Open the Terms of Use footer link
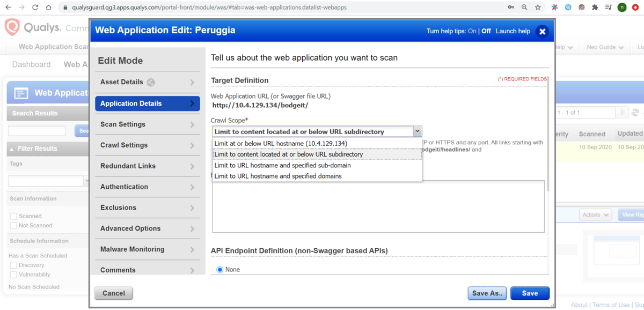 click(611, 305)
